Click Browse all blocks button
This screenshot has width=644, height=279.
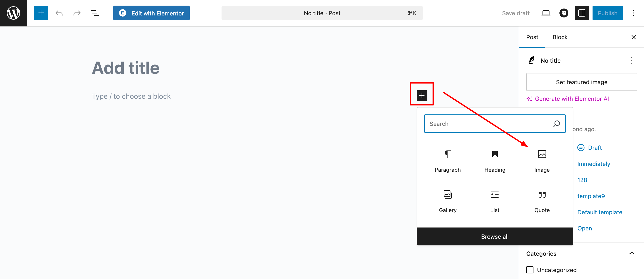click(495, 236)
